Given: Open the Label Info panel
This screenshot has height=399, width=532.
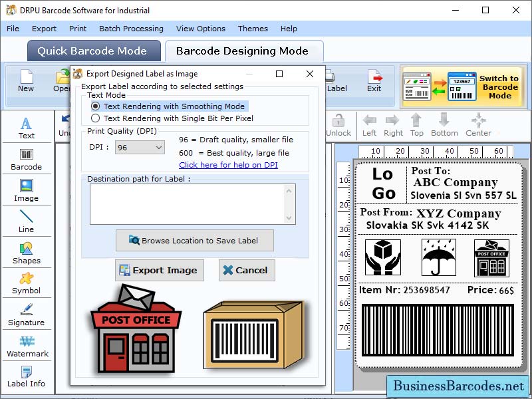Looking at the screenshot, I should click(27, 378).
